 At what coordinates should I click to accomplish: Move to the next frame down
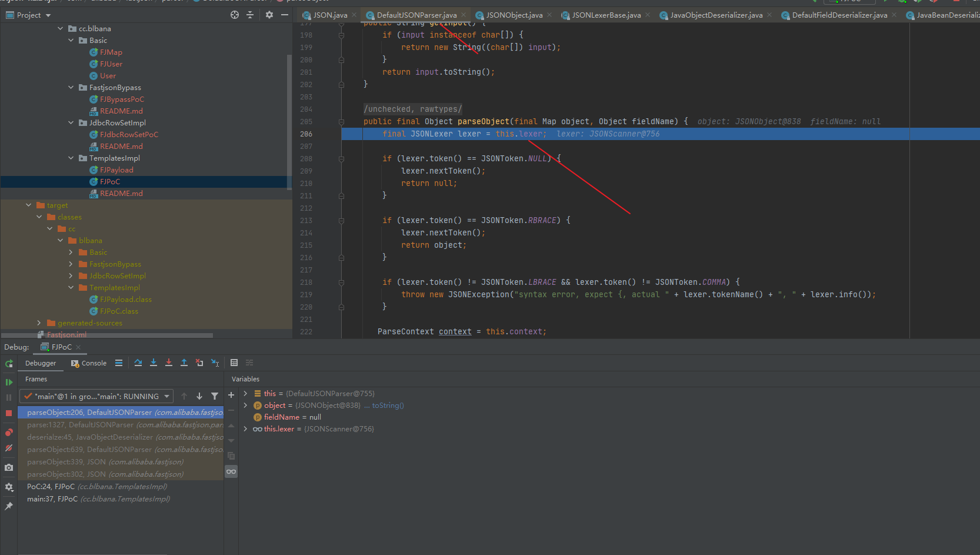tap(199, 396)
